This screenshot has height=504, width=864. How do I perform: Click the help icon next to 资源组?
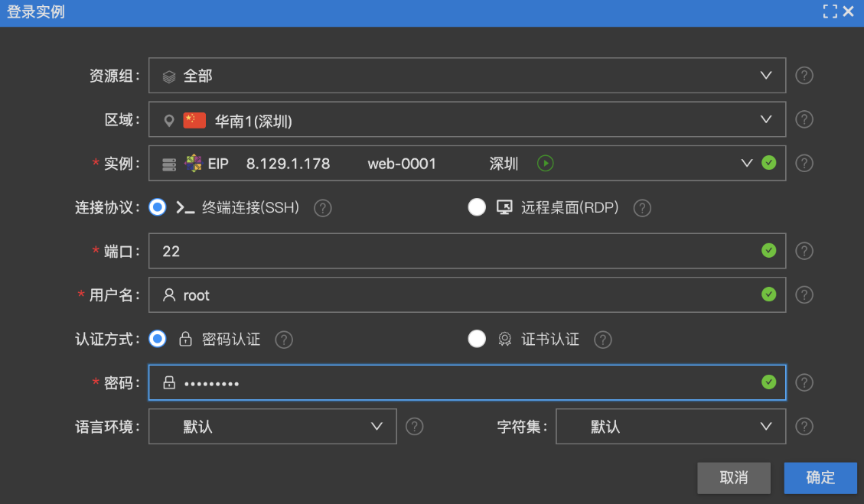804,75
